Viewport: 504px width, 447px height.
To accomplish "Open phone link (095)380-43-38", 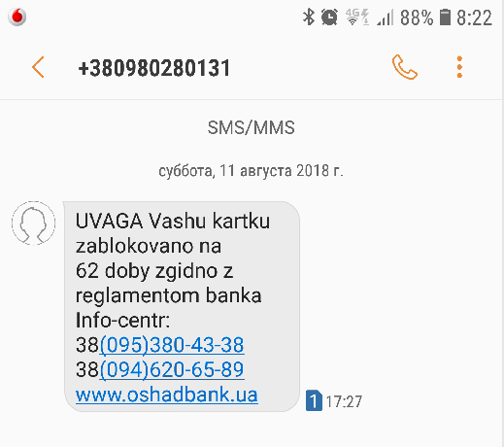I will click(x=172, y=344).
